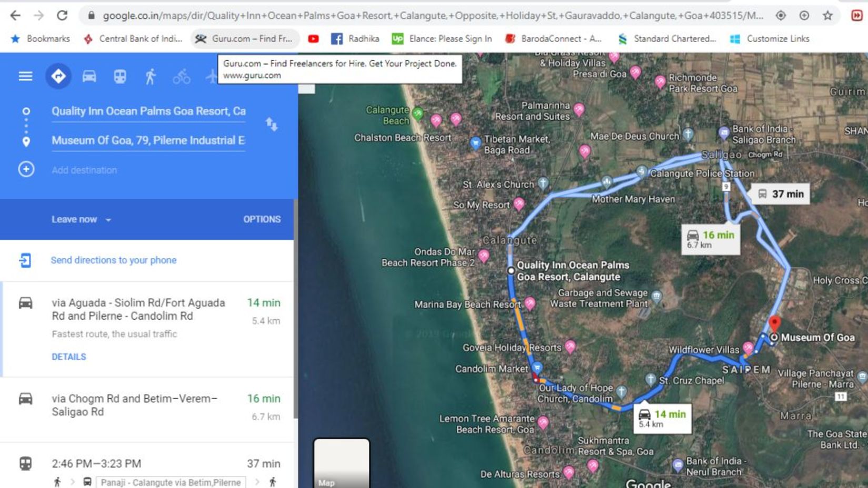The width and height of the screenshot is (868, 488).
Task: Click Bank of India Nerul Branch marker
Action: point(678,465)
